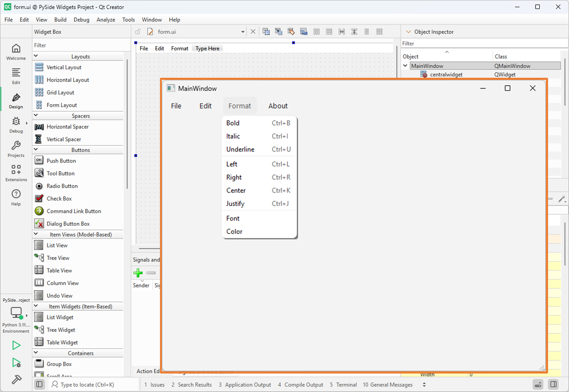Open the Build menu

tap(60, 20)
